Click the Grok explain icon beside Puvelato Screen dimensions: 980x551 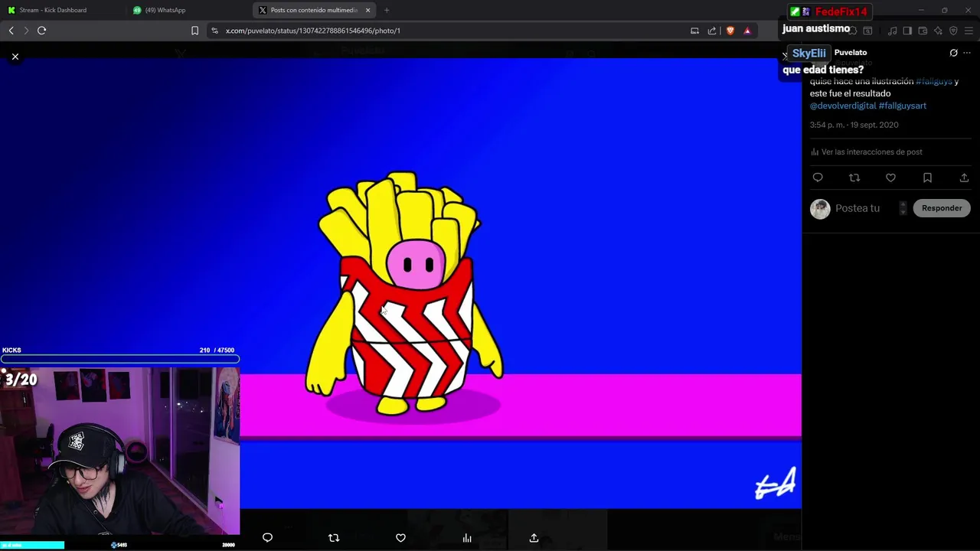[953, 53]
